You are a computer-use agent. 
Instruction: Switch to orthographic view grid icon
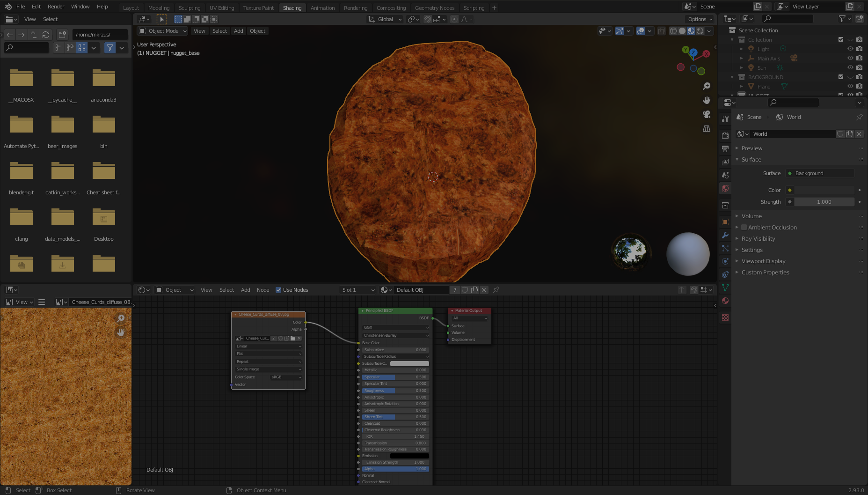click(x=707, y=128)
